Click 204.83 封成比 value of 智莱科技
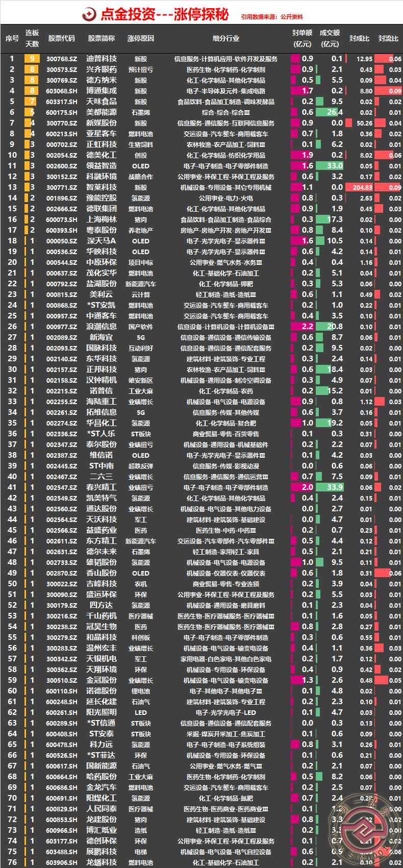Screen dimensions: 403x868 (x=363, y=188)
